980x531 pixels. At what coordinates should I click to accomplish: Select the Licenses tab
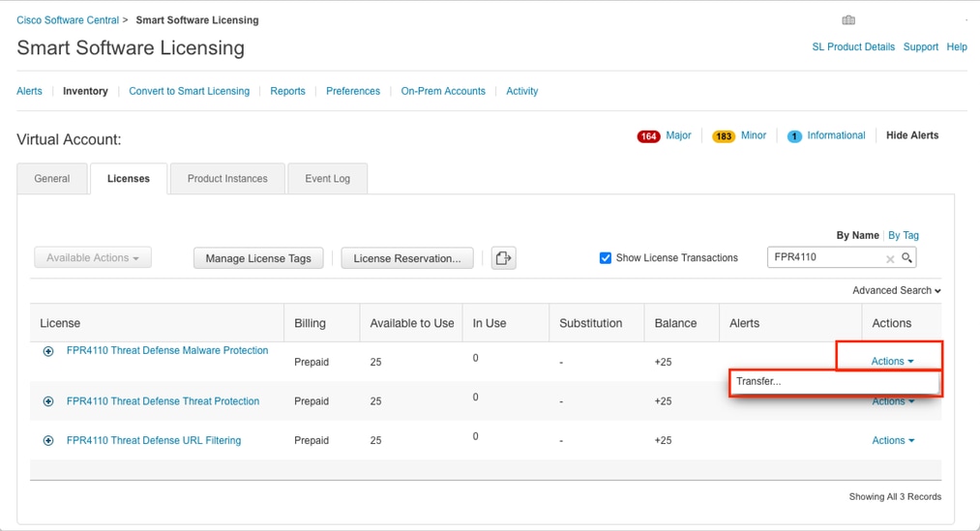click(x=128, y=179)
